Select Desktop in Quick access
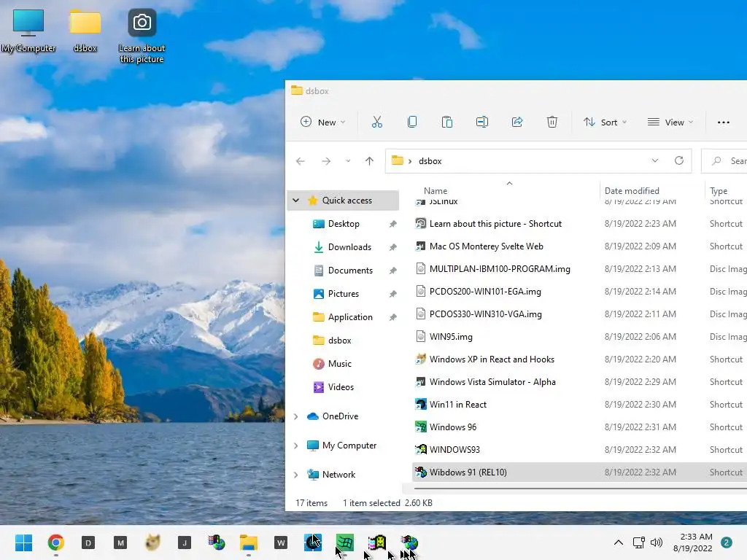The height and width of the screenshot is (560, 747). click(344, 224)
